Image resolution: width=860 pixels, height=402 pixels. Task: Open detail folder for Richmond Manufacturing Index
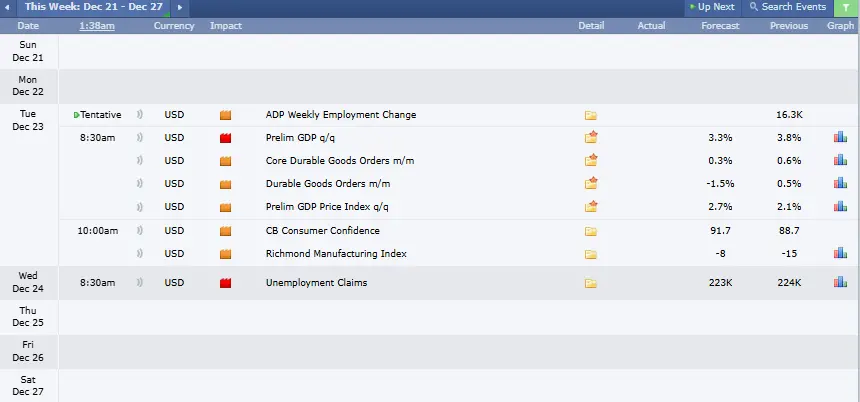[x=590, y=254]
